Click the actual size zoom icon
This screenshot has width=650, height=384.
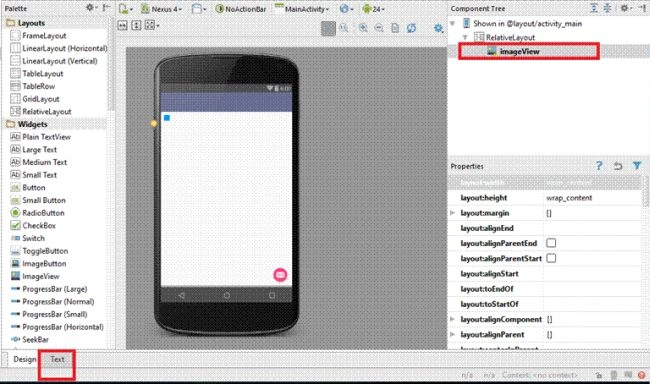[x=344, y=28]
